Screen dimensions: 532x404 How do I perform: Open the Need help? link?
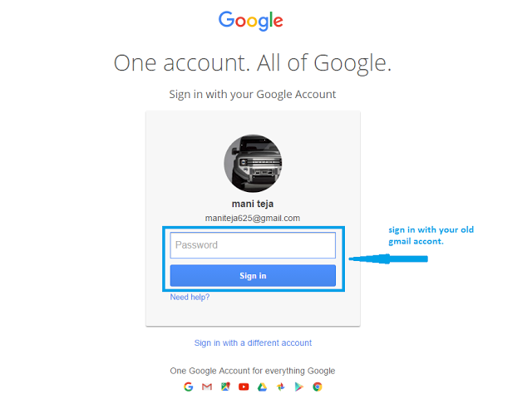[190, 297]
